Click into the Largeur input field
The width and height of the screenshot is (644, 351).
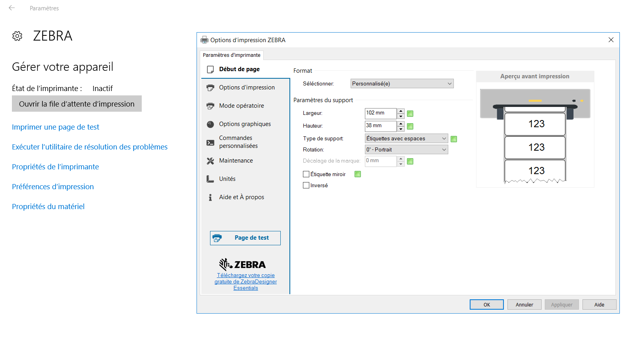point(380,113)
